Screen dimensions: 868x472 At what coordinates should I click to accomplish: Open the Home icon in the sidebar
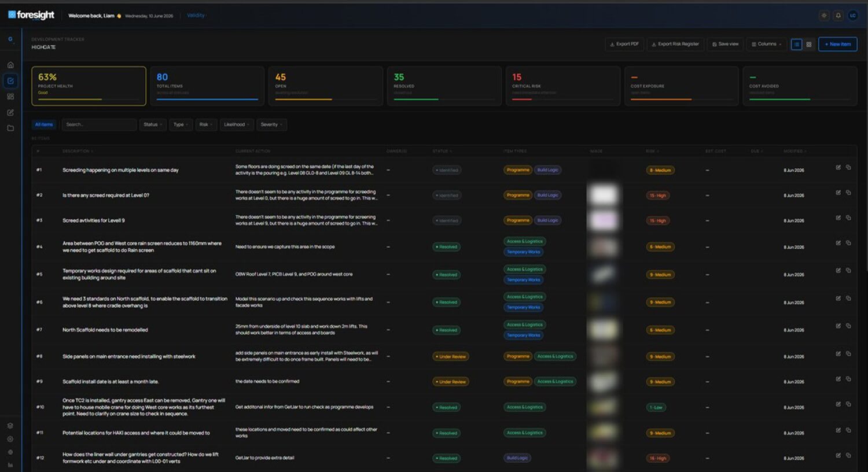[x=10, y=65]
